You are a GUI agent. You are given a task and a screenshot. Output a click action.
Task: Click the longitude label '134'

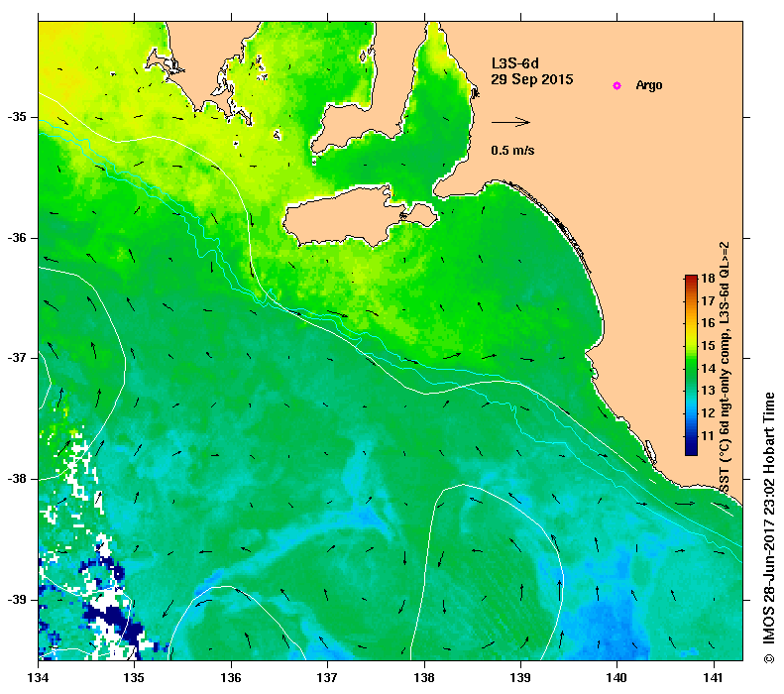tap(38, 678)
